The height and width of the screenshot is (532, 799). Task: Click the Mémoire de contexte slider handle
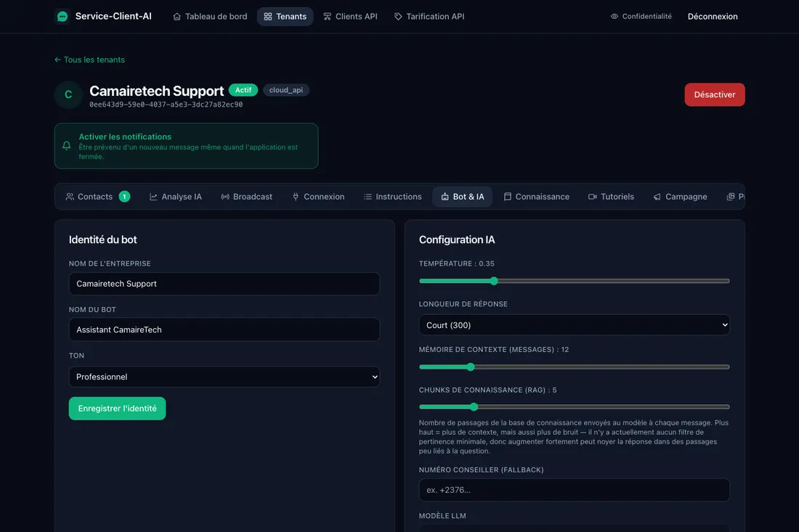point(471,367)
